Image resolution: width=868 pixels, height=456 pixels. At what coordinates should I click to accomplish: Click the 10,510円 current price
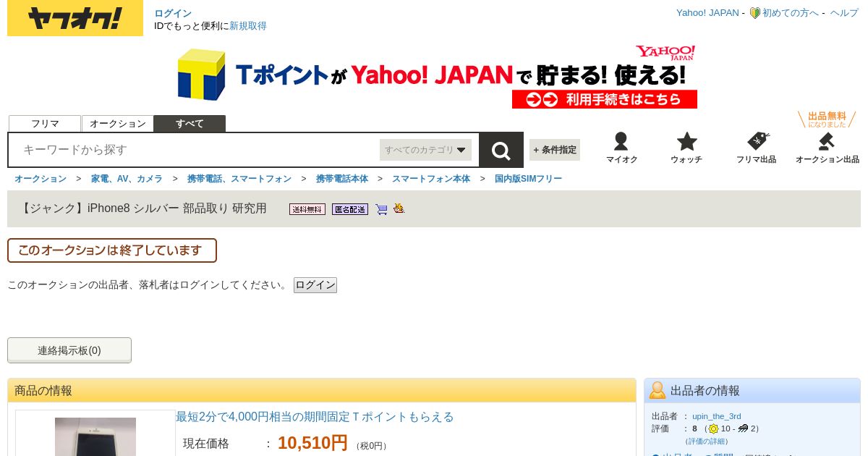tap(312, 443)
